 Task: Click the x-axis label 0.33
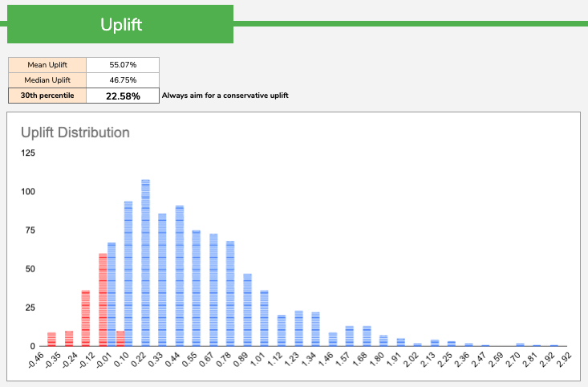coord(156,360)
